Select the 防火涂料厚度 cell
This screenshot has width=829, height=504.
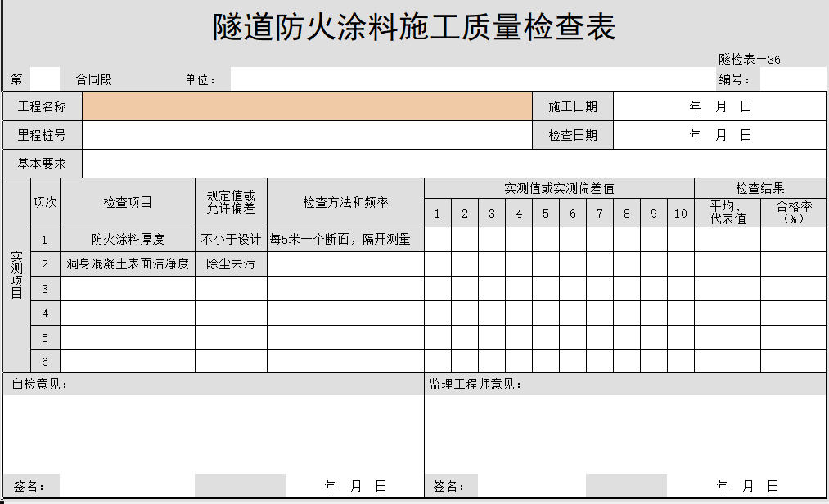tap(128, 239)
